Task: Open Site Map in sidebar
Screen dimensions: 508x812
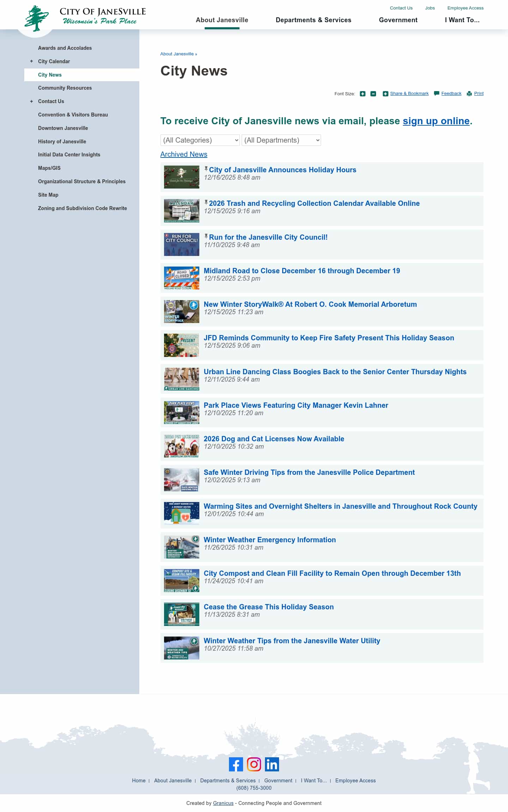Action: pos(48,195)
